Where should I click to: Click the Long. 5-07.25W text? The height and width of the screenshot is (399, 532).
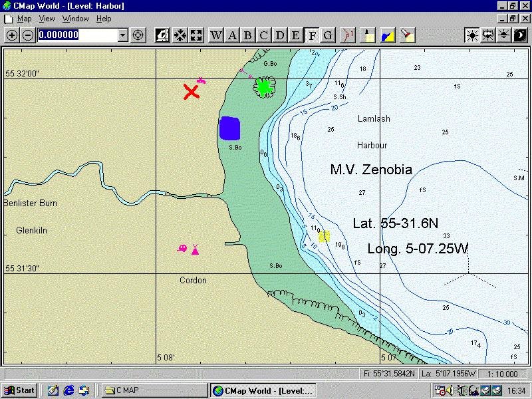pos(418,249)
